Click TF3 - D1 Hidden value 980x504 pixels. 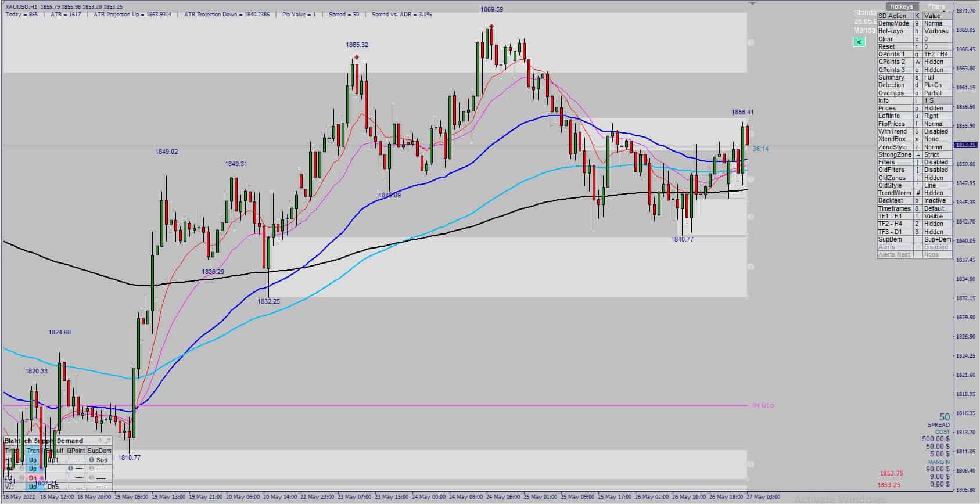(937, 232)
